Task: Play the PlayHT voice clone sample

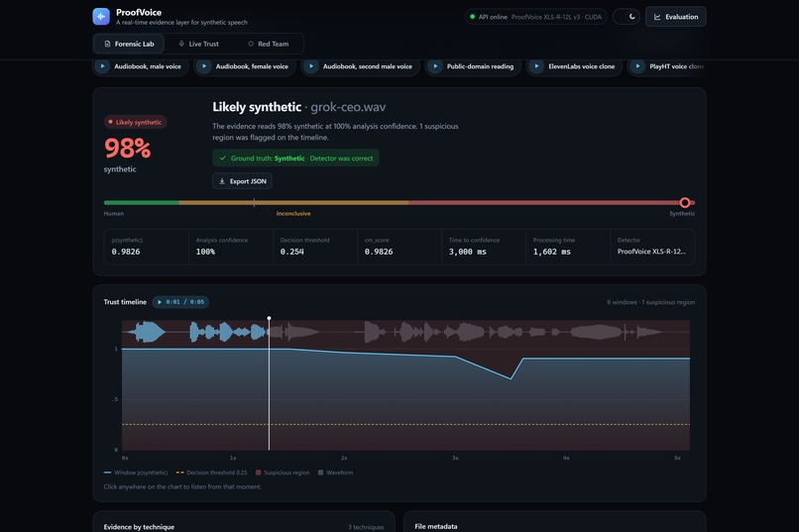Action: coord(637,66)
